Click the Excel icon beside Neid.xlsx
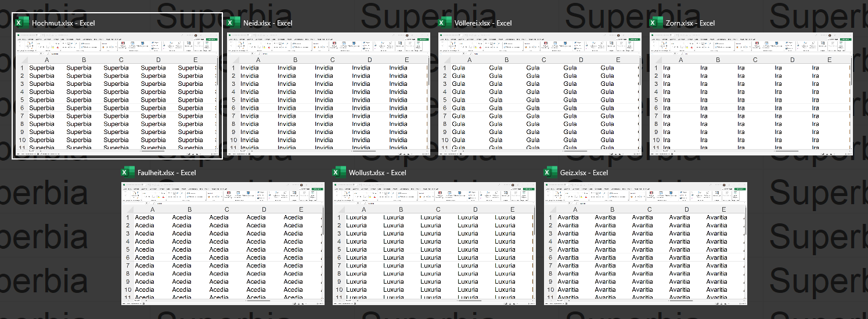This screenshot has height=319, width=868. [233, 23]
